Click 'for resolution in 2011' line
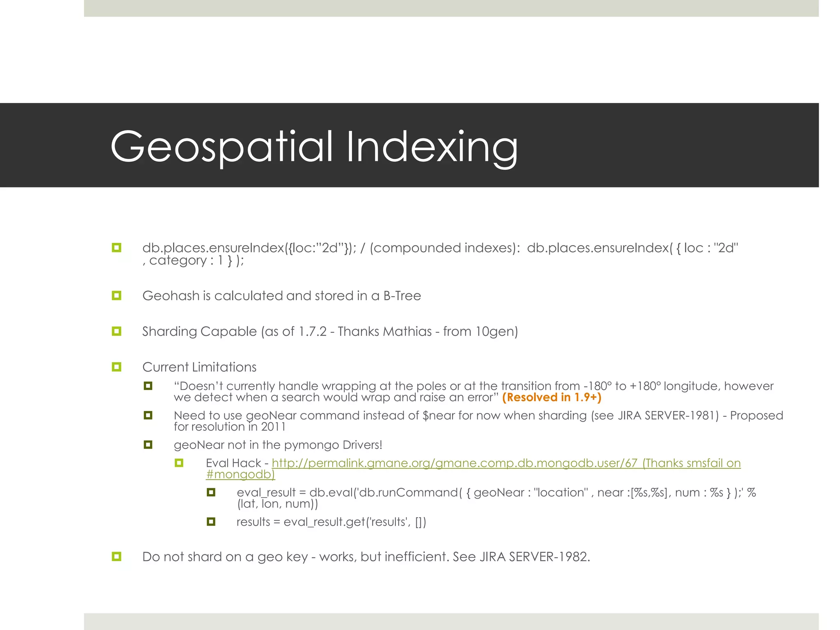This screenshot has width=840, height=630. click(x=230, y=427)
